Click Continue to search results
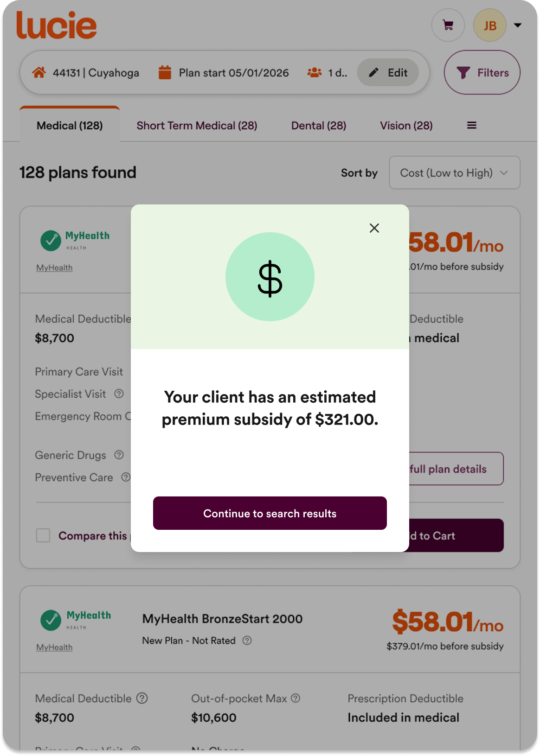This screenshot has height=756, width=540. point(270,513)
